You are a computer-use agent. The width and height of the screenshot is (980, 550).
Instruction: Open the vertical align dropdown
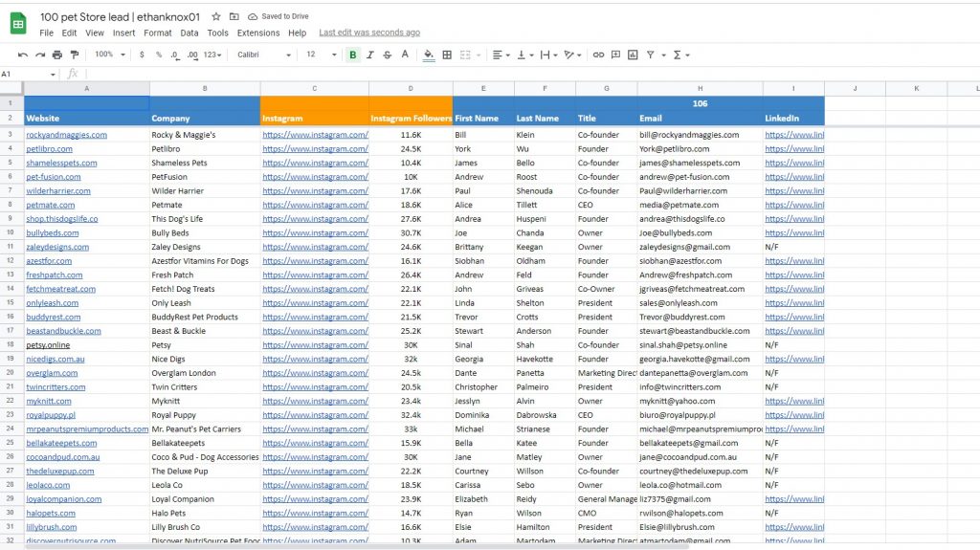tap(525, 55)
